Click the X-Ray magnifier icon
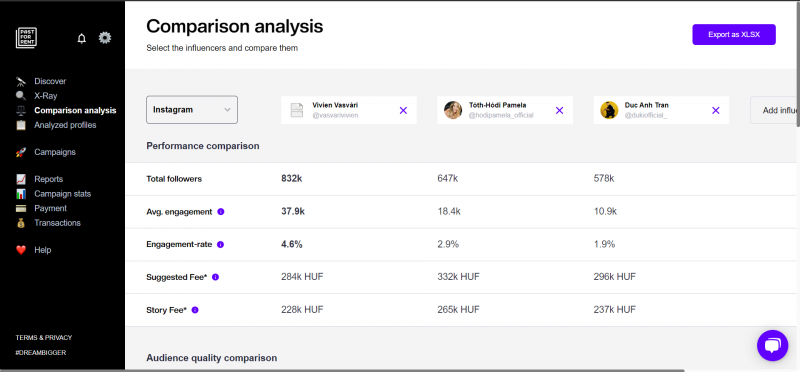Viewport: 800px width, 372px height. tap(20, 95)
